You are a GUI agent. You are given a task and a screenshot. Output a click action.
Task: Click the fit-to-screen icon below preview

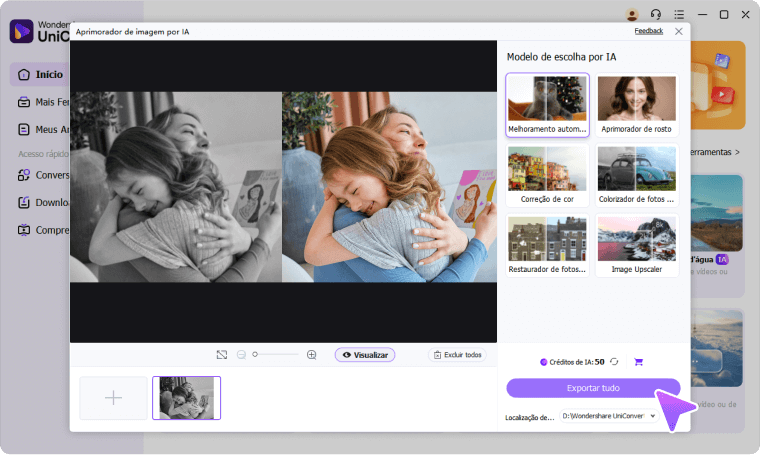pos(222,355)
